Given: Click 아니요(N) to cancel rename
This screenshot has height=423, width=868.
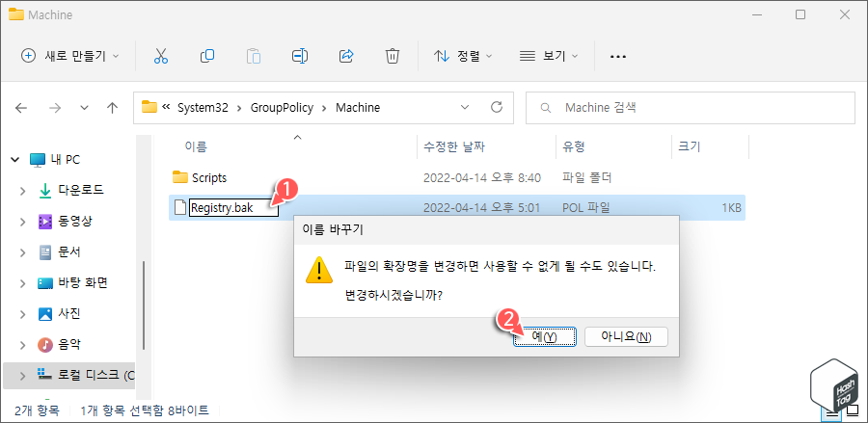Looking at the screenshot, I should [x=626, y=336].
